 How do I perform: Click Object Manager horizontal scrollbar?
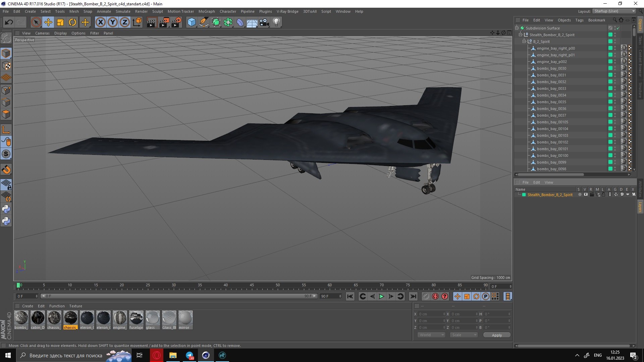(x=551, y=175)
